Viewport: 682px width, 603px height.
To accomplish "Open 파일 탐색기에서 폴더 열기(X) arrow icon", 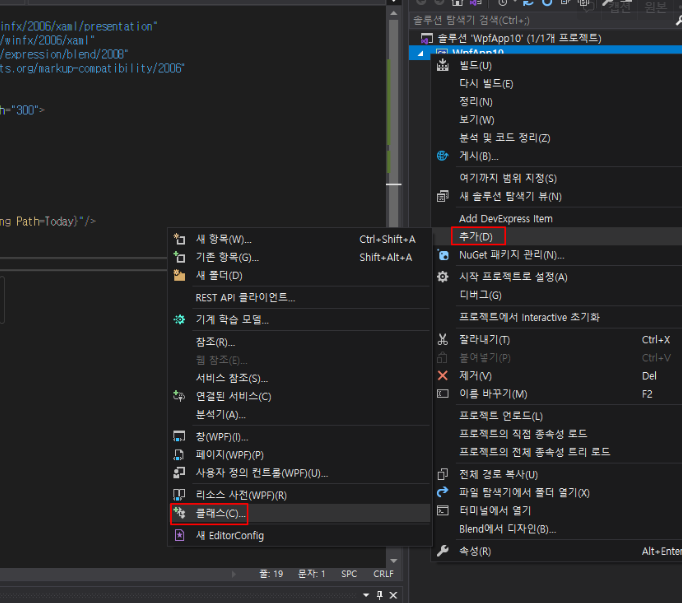I will click(x=443, y=492).
